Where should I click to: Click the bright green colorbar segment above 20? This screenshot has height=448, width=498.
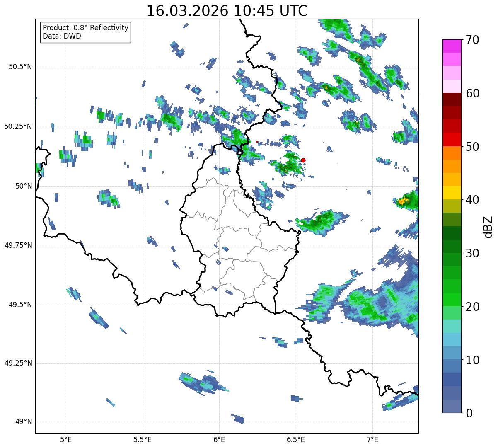point(452,300)
